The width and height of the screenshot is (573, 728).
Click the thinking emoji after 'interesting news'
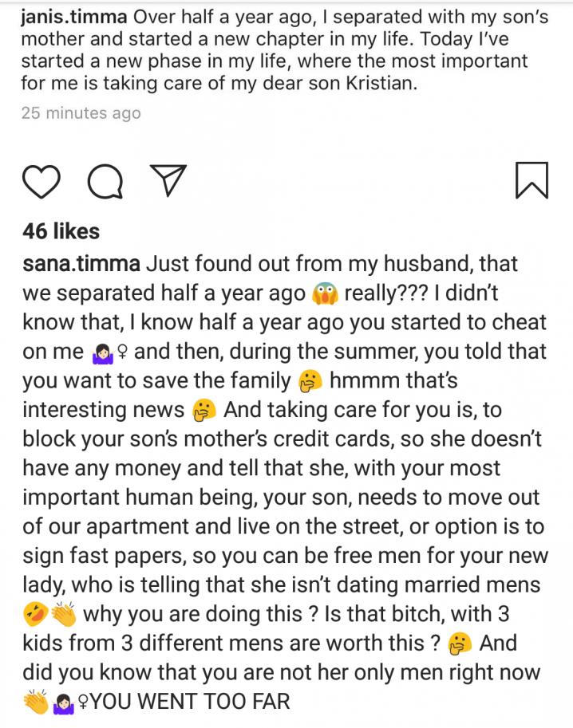click(205, 410)
